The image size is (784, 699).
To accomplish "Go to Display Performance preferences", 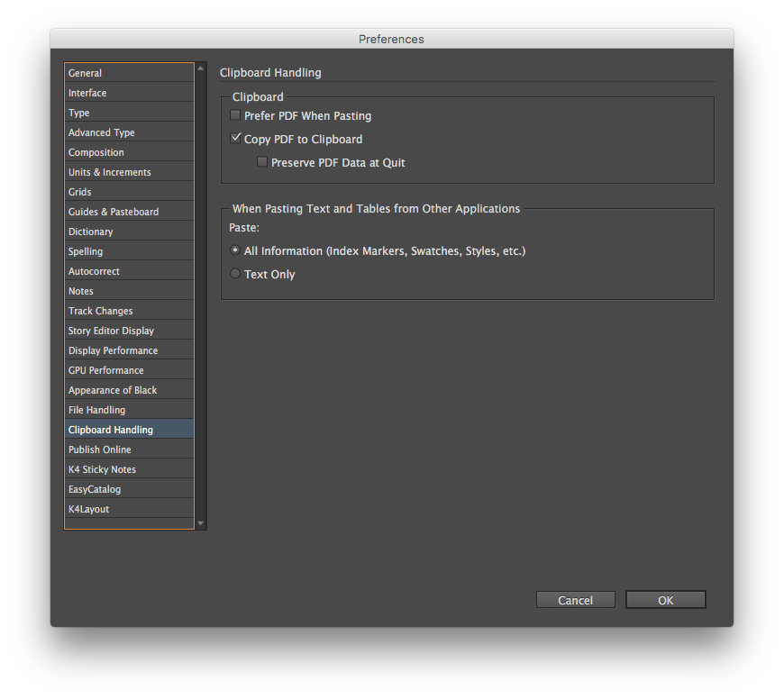I will coord(129,350).
